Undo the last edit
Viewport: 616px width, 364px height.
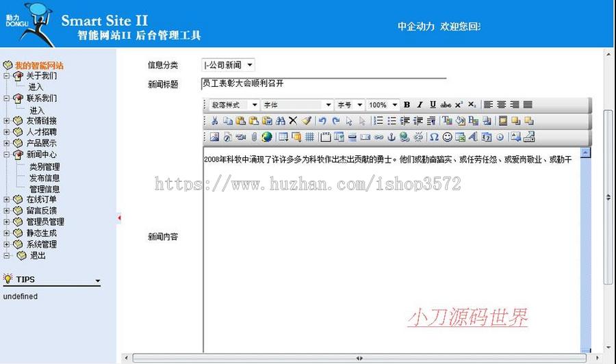(322, 121)
